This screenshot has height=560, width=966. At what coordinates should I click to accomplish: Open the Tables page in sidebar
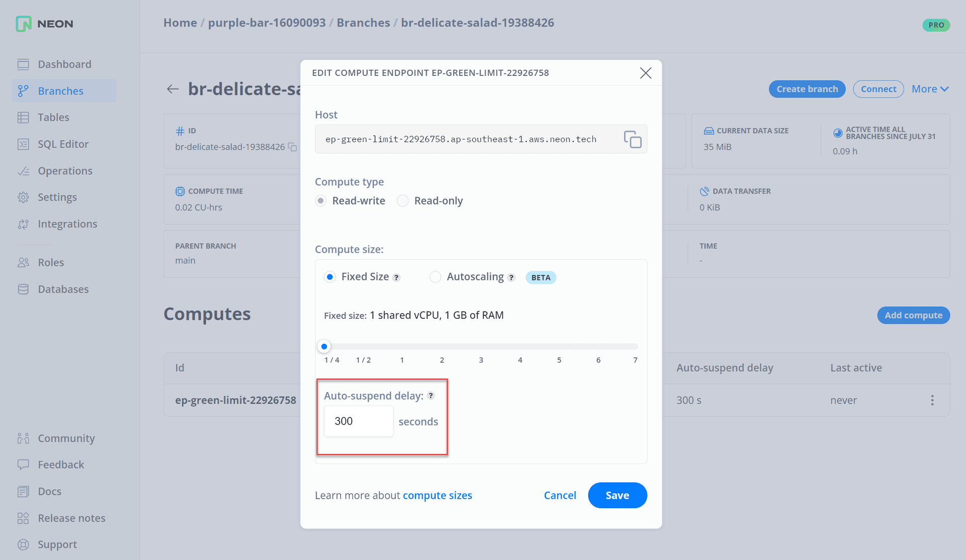click(x=53, y=118)
